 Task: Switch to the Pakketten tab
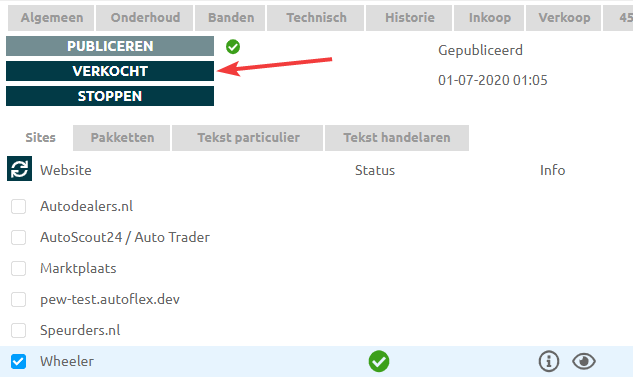pos(122,138)
